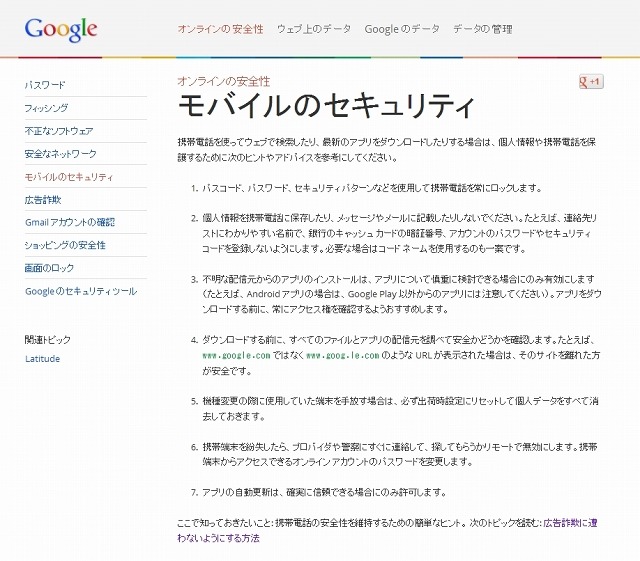
Task: Switch to ウェブ上のデータ tab
Action: tap(314, 30)
